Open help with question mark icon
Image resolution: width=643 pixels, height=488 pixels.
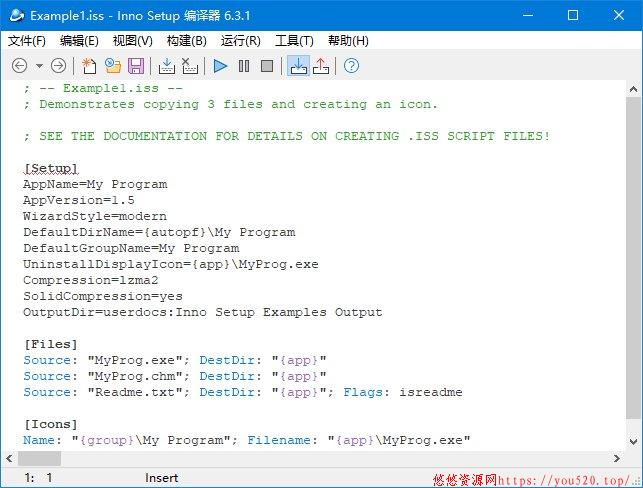[x=351, y=66]
